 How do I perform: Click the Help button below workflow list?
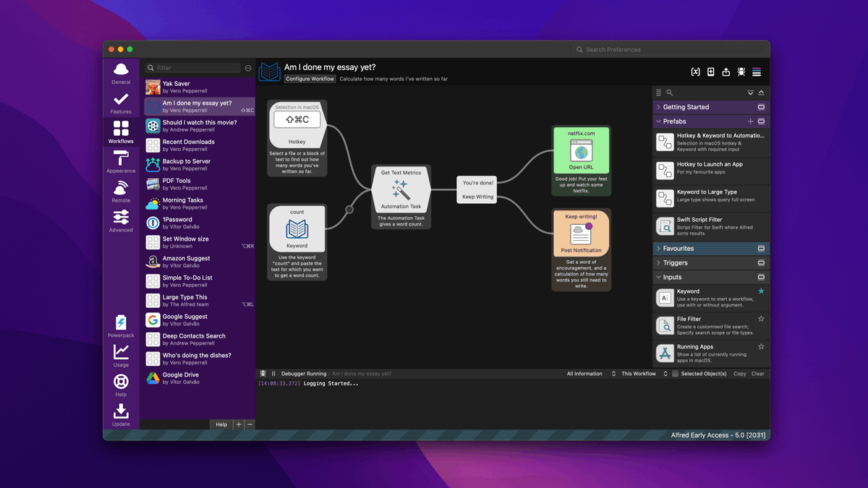[x=221, y=424]
